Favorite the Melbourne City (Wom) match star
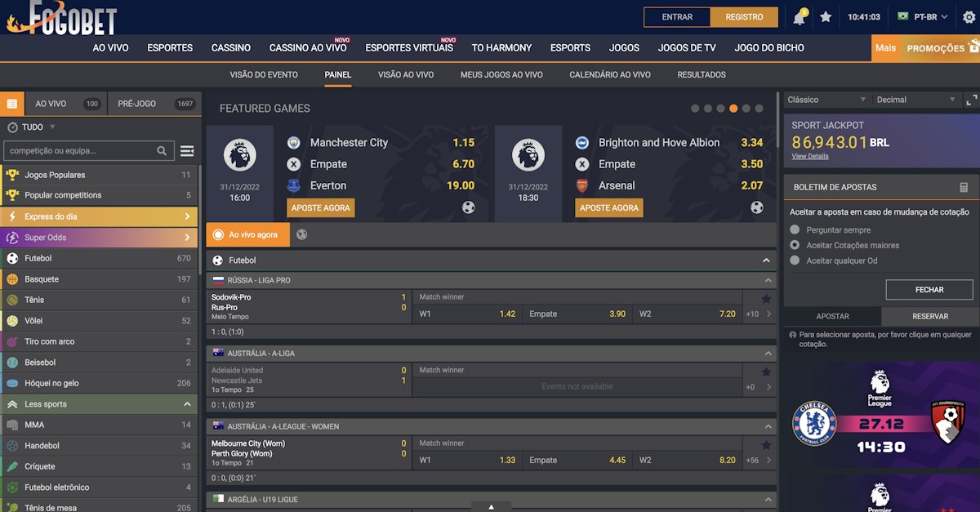The image size is (980, 512). click(766, 445)
